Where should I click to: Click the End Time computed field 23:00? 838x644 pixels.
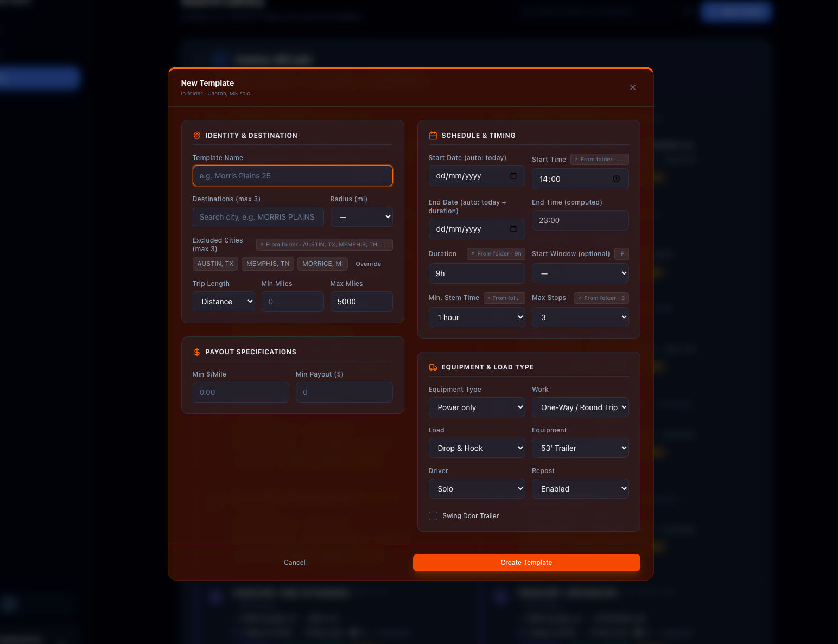click(x=580, y=220)
